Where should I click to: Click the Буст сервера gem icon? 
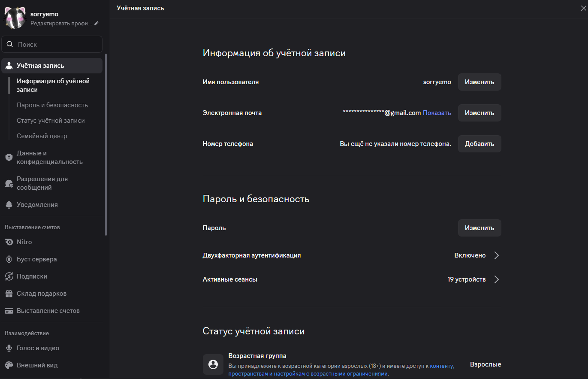(9, 259)
